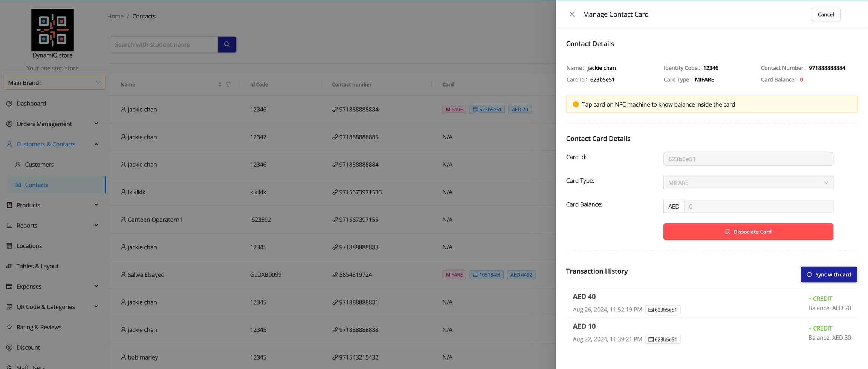Image resolution: width=868 pixels, height=369 pixels.
Task: Close the Manage Contact Card panel
Action: point(572,14)
